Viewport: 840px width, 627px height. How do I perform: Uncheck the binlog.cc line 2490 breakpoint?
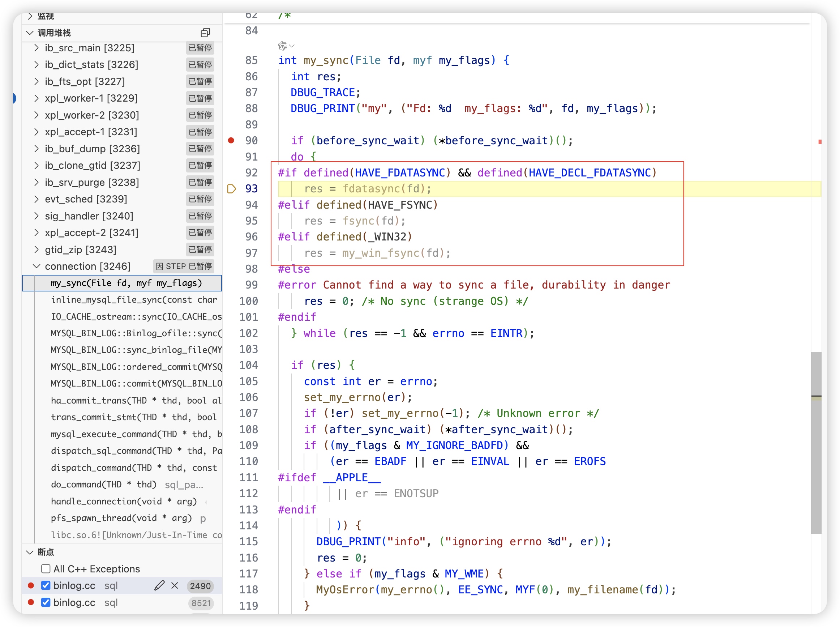46,585
